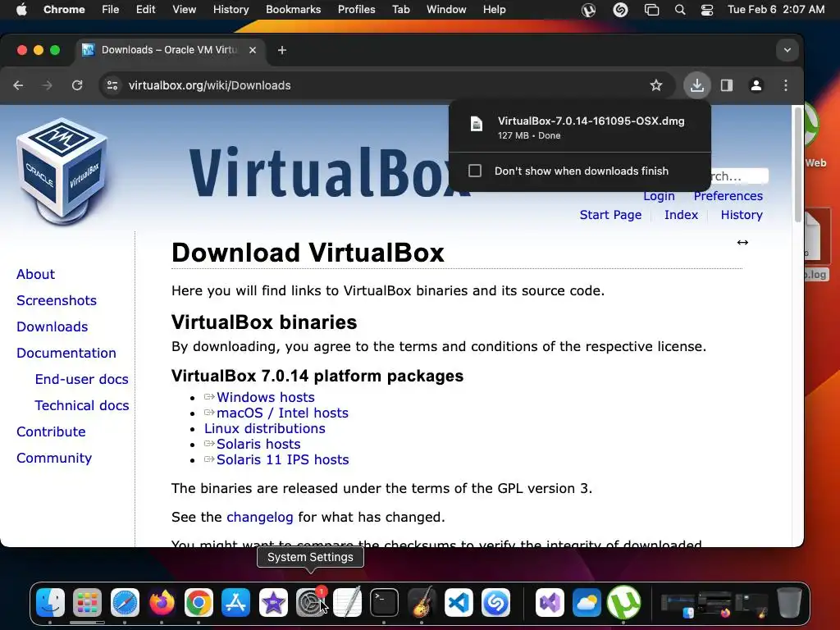Open the Profiles menu
The height and width of the screenshot is (630, 840).
356,10
